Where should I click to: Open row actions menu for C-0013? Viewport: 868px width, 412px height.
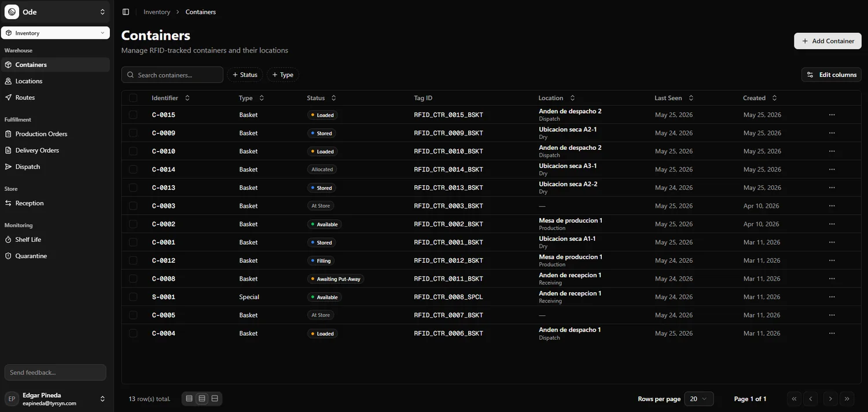(x=832, y=187)
